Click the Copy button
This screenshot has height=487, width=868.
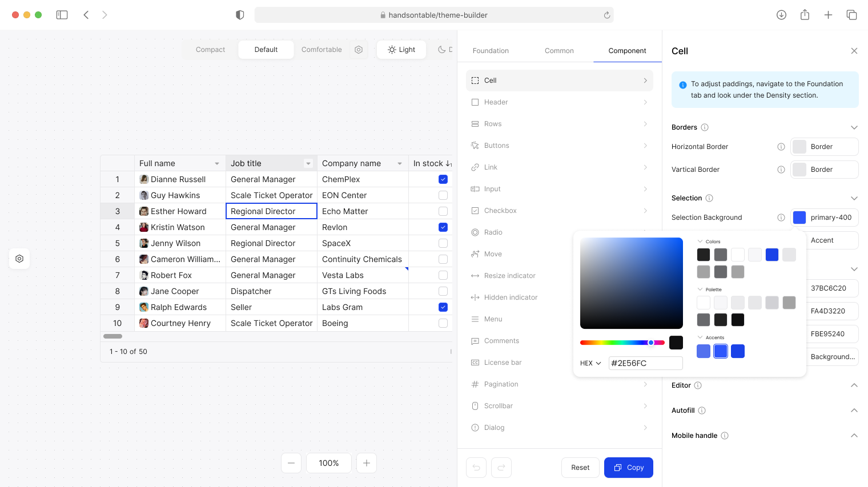(628, 468)
